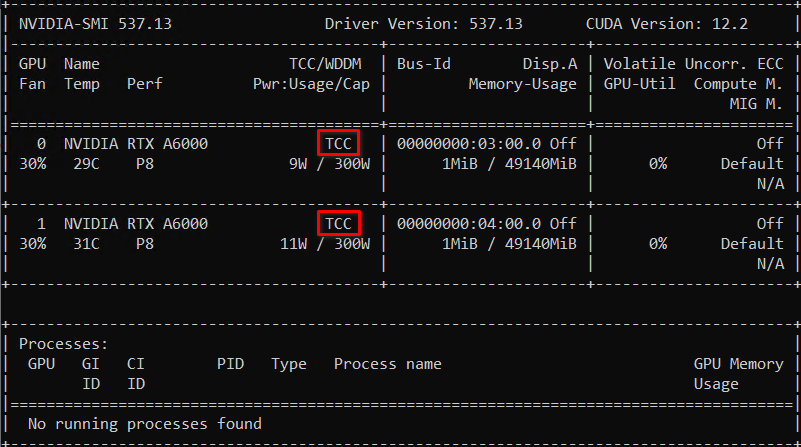The width and height of the screenshot is (801, 447).
Task: Click the MIG M. column header
Action: pyautogui.click(x=756, y=104)
